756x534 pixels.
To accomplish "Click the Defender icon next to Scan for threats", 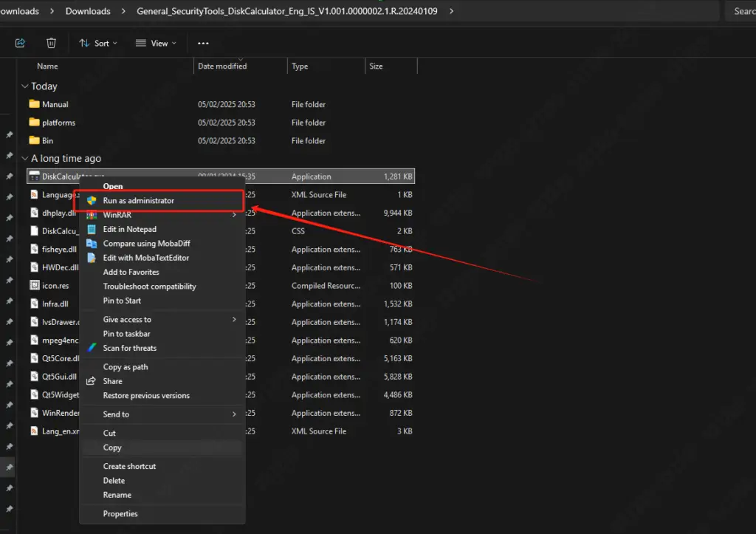I will (90, 348).
